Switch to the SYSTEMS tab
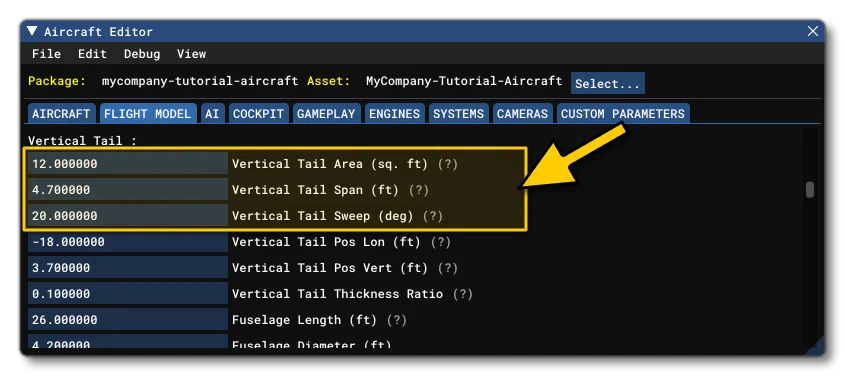 coord(459,114)
